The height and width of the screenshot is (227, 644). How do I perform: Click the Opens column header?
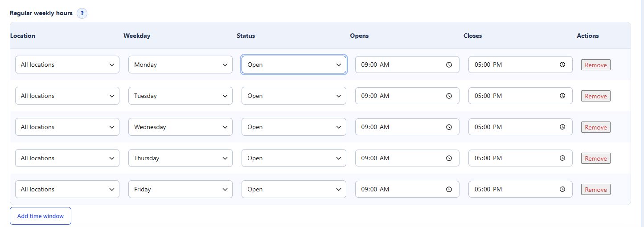359,36
